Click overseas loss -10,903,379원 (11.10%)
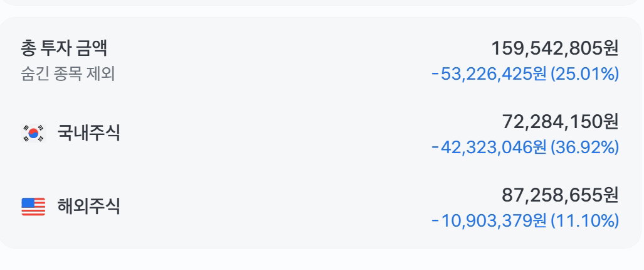 tap(525, 220)
